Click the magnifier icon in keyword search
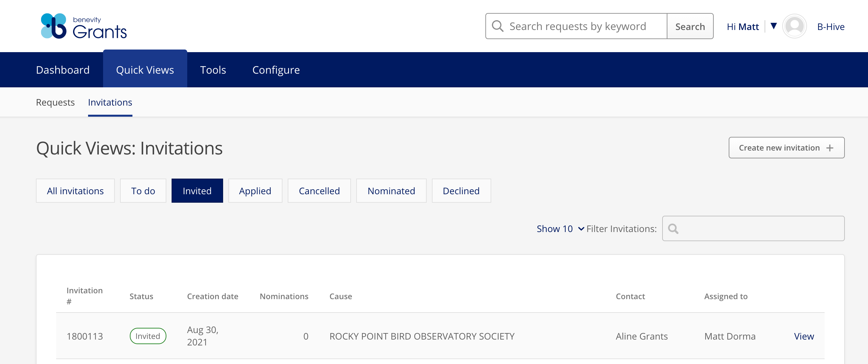Viewport: 868px width, 364px height. click(x=497, y=26)
